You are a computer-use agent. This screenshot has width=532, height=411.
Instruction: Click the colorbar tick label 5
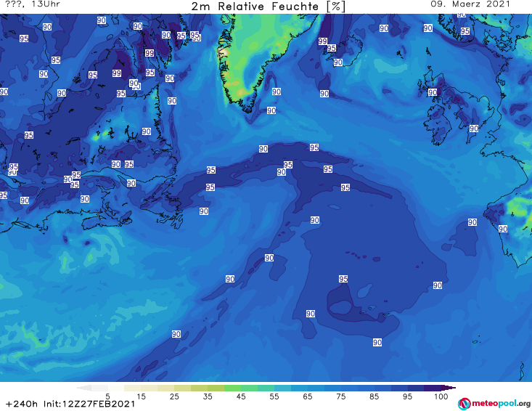[107, 396]
